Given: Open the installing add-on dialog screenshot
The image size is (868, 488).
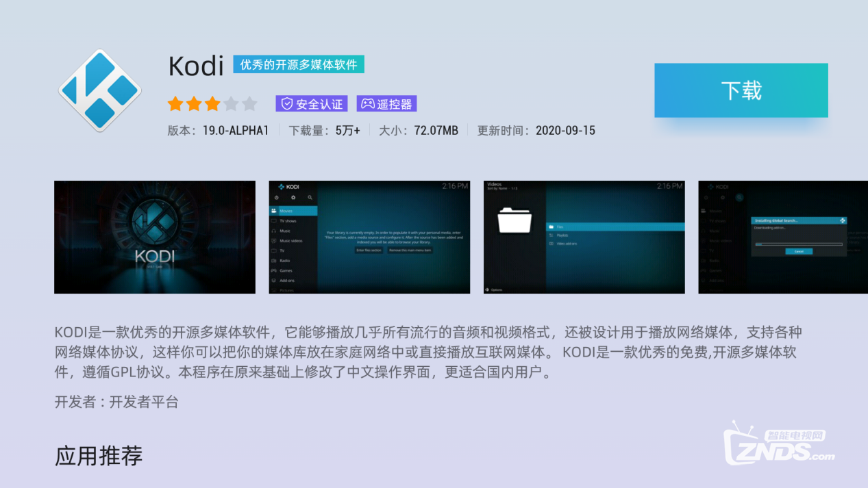Looking at the screenshot, I should coord(783,237).
